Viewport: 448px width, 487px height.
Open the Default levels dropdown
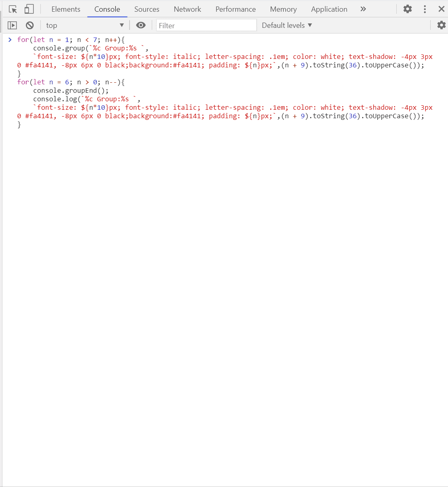(287, 25)
